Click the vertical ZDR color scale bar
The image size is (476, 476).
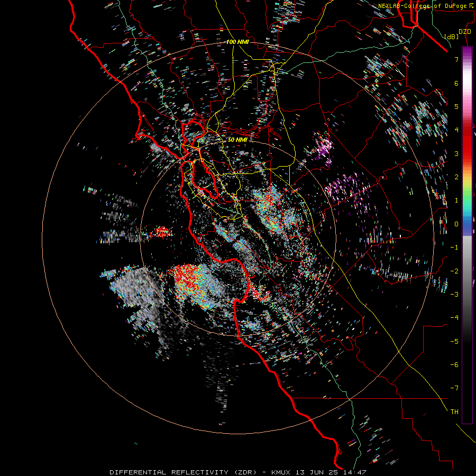click(467, 235)
